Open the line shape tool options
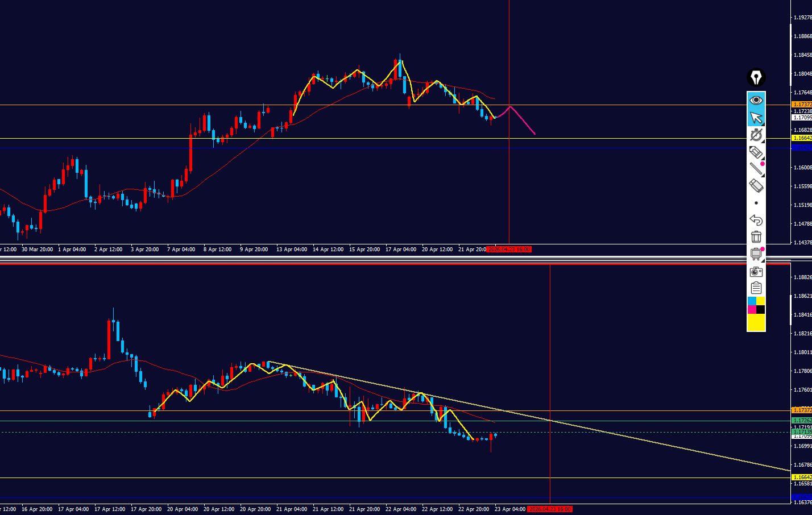The image size is (812, 515). point(756,168)
